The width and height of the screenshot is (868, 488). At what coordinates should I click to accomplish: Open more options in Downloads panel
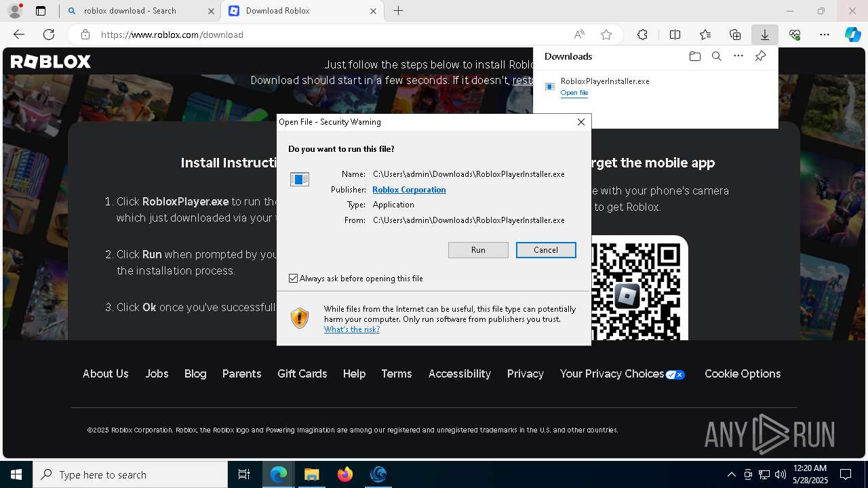(x=738, y=56)
